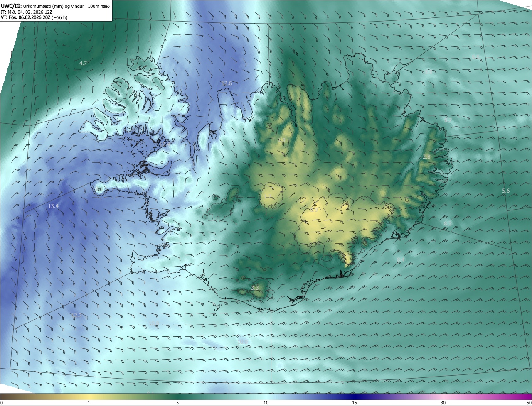
Task: Click the 0.9 value label
Action: (x=314, y=210)
